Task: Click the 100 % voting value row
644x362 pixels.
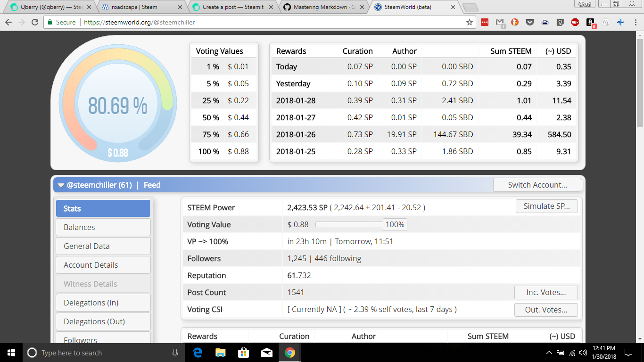Action: [x=224, y=151]
